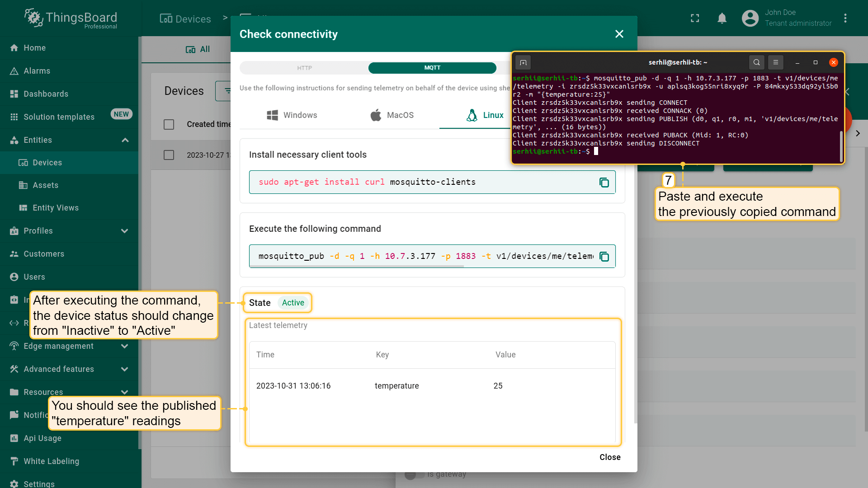The image size is (868, 488).
Task: Toggle fullscreen mode icon
Action: 695,19
